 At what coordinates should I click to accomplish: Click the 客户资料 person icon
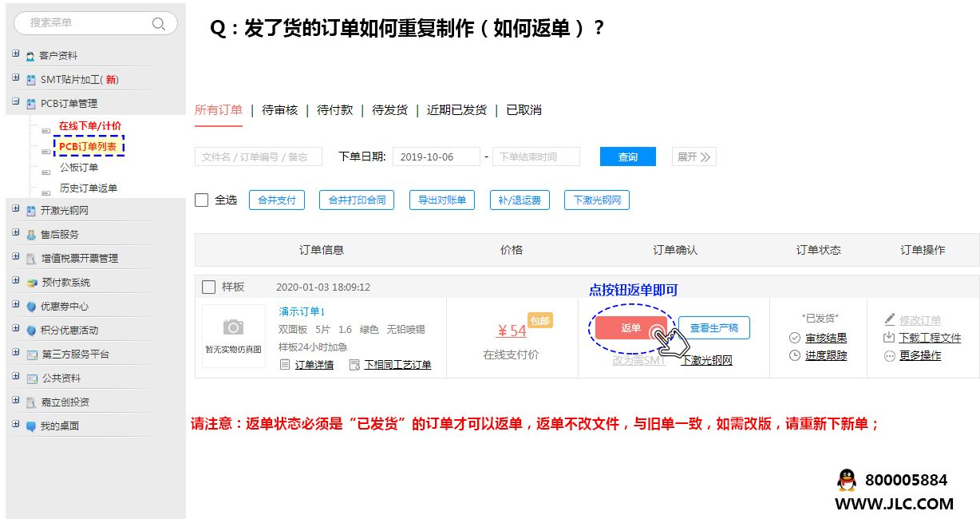coord(30,56)
